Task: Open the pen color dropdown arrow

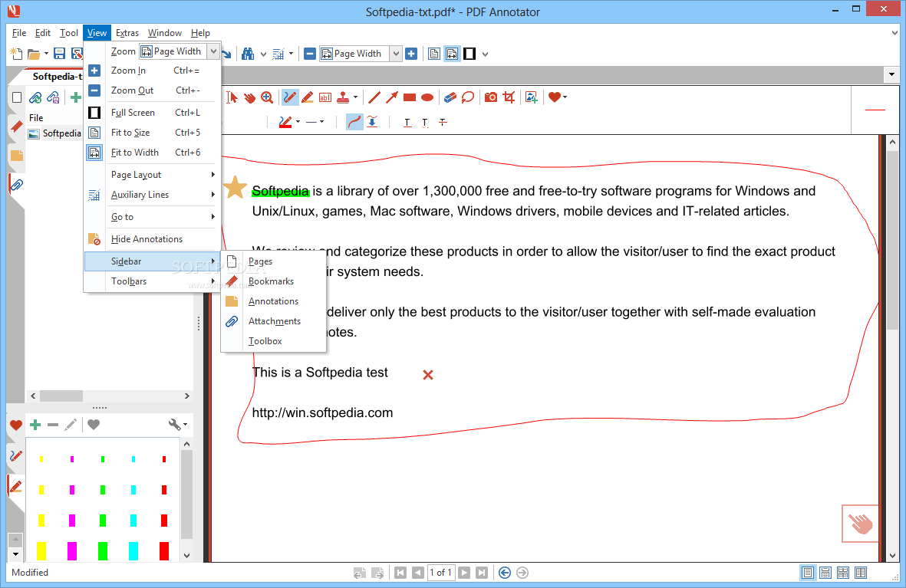Action: click(298, 122)
